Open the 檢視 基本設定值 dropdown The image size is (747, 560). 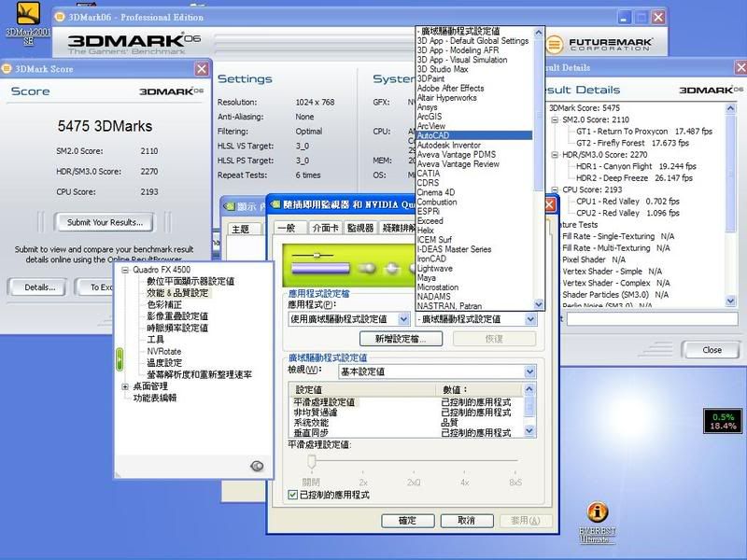click(437, 371)
